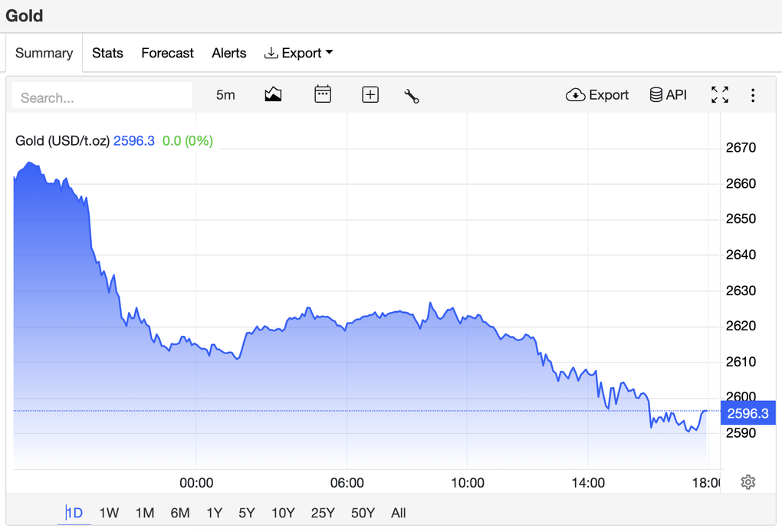Open the API data access icon
Viewport: 782px width, 532px height.
(667, 94)
